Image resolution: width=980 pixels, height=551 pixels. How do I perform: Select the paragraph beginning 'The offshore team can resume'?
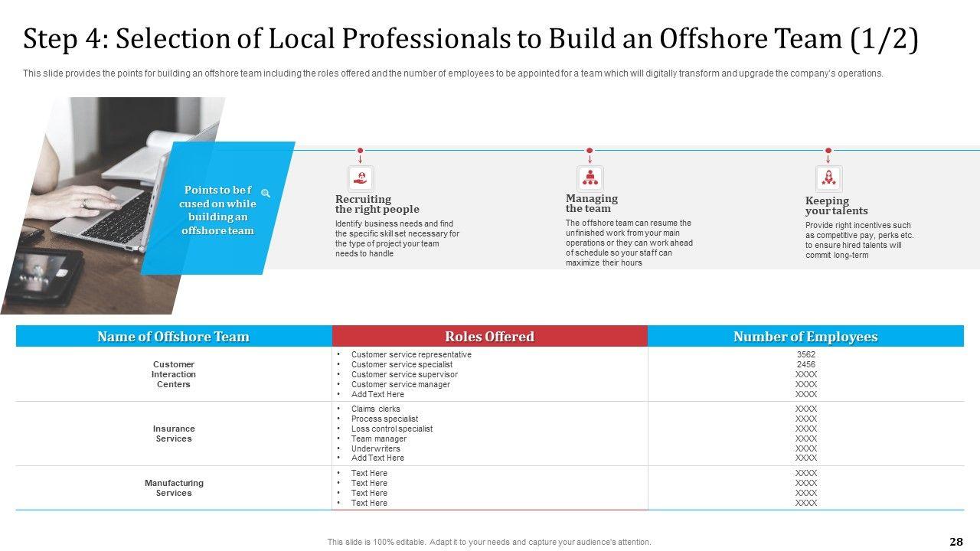click(629, 243)
